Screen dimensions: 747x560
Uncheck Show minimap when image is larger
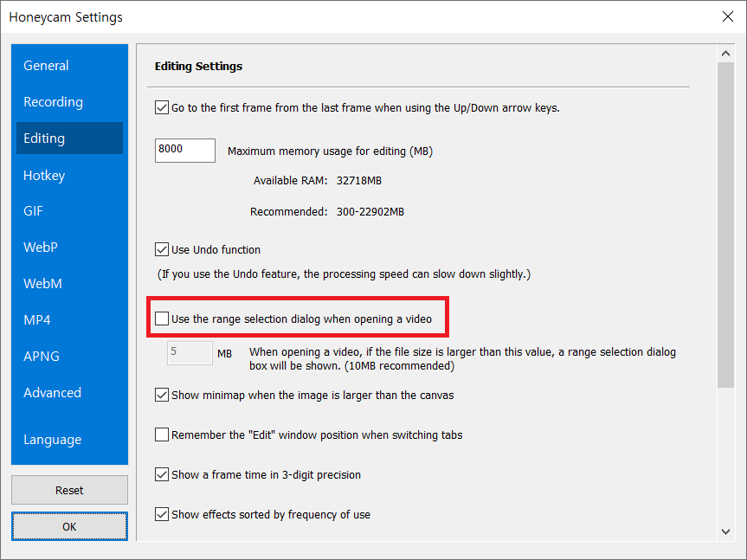coord(162,395)
